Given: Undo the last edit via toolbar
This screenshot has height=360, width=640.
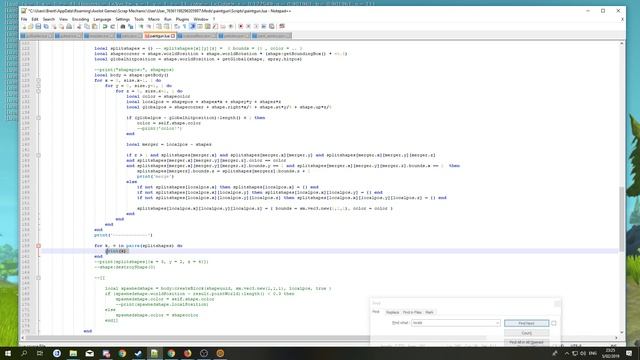Looking at the screenshot, I should coord(104,27).
